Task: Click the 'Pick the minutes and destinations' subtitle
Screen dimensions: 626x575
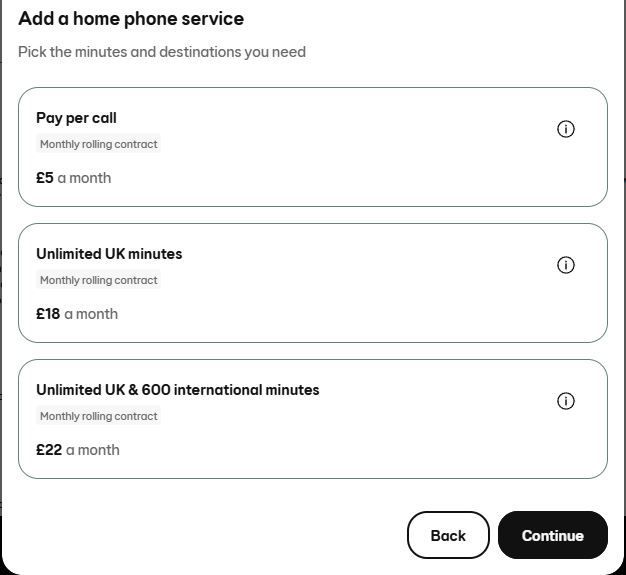Action: pos(162,51)
